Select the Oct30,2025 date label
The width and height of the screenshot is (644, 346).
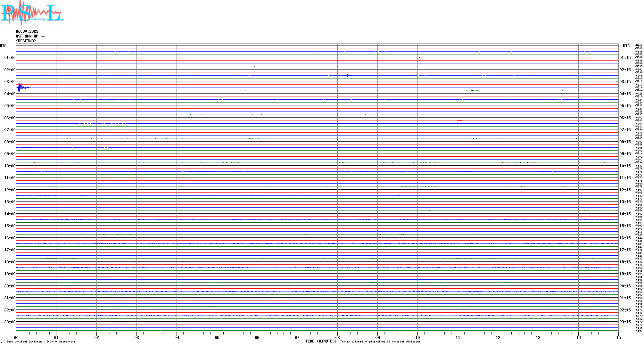[x=27, y=31]
